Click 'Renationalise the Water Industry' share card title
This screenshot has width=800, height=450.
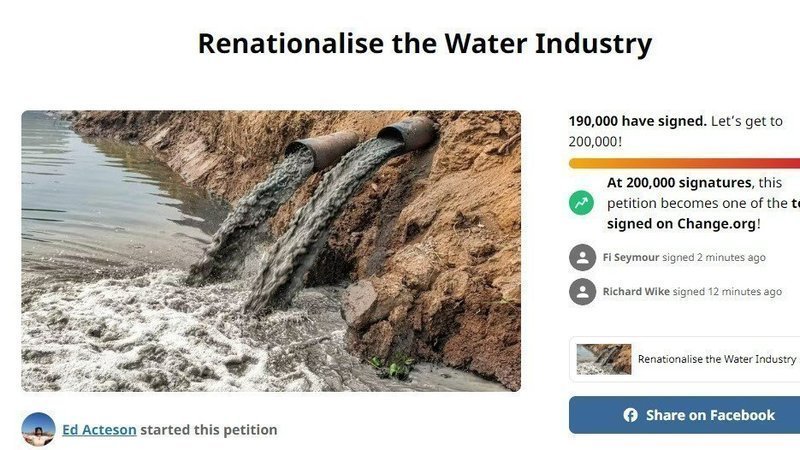717,359
